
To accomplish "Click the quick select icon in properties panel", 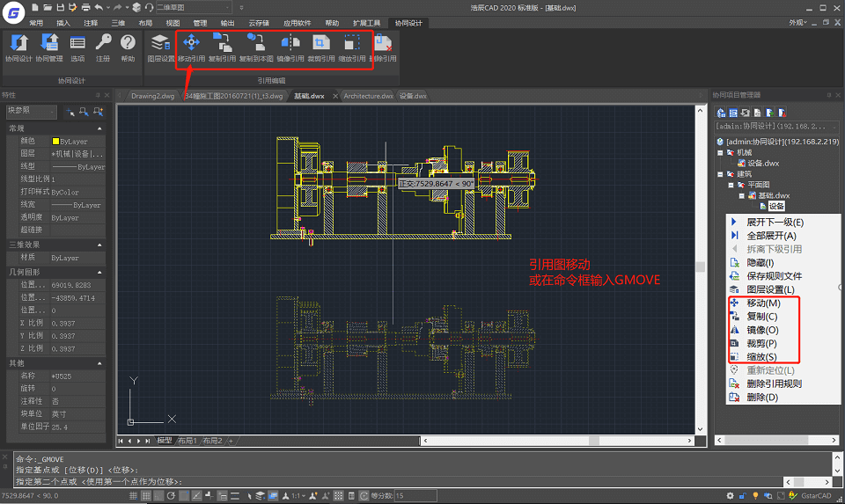I will [x=98, y=112].
